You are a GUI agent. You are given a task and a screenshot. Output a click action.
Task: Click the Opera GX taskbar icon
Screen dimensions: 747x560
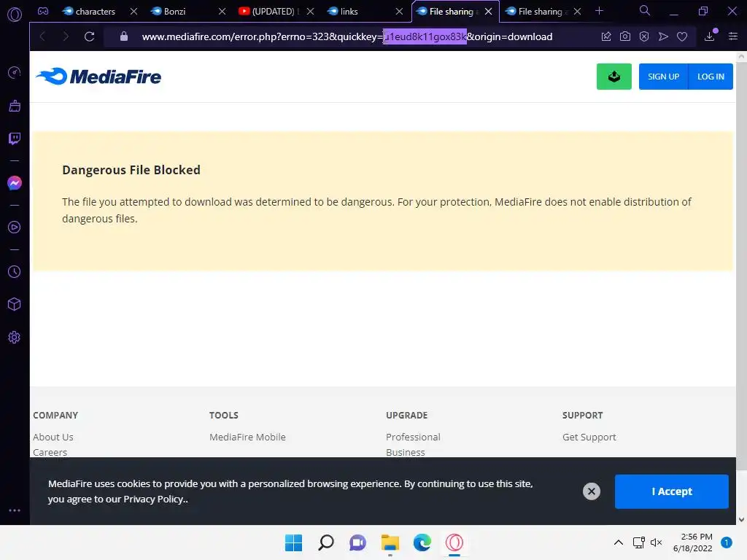click(x=454, y=542)
